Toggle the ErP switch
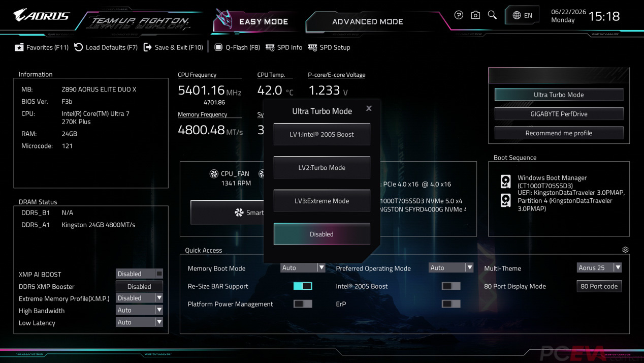 pyautogui.click(x=451, y=304)
